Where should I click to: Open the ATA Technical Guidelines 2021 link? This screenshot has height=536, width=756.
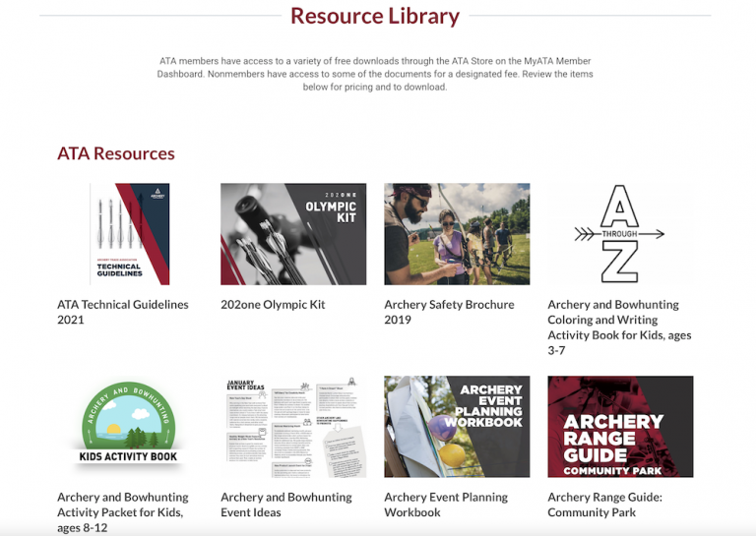pyautogui.click(x=122, y=312)
